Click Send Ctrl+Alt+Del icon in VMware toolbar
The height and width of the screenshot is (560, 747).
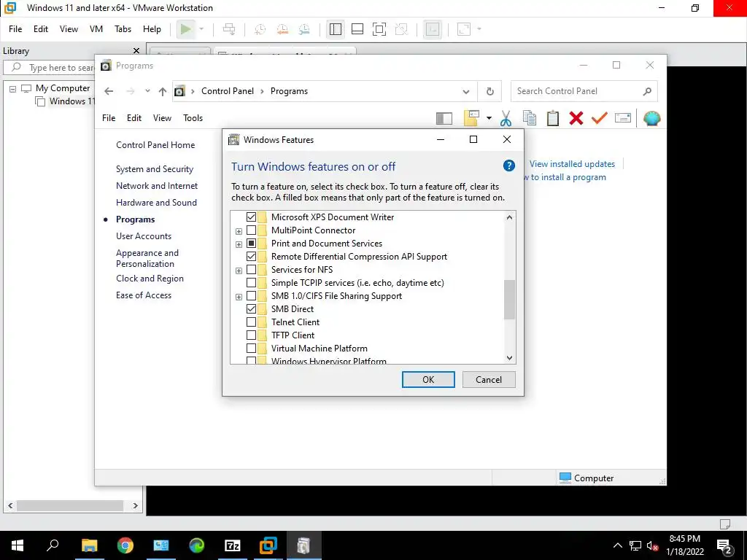coord(229,29)
